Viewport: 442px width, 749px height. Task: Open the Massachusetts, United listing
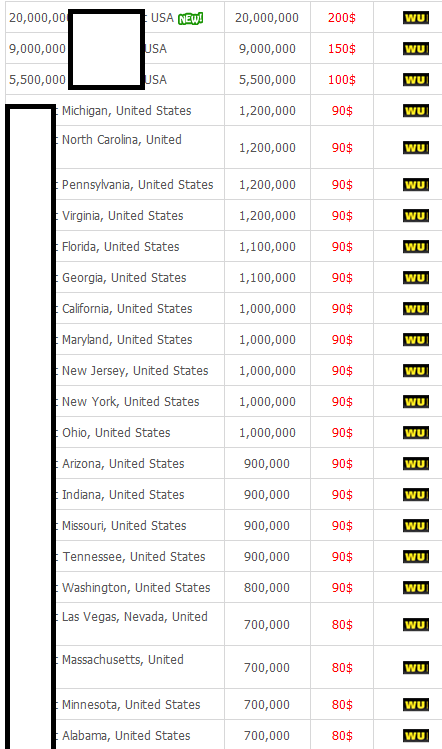123,660
